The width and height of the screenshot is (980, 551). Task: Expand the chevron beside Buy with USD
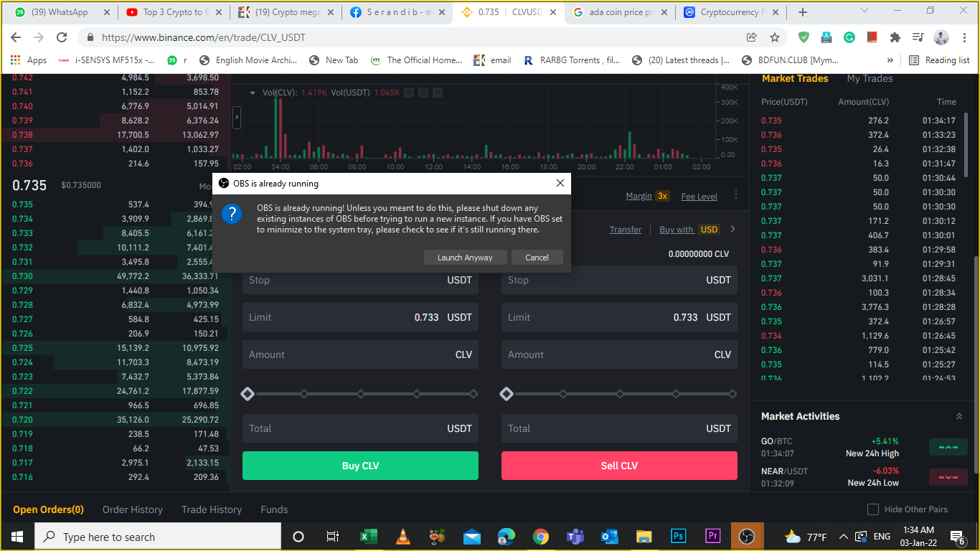coord(732,229)
